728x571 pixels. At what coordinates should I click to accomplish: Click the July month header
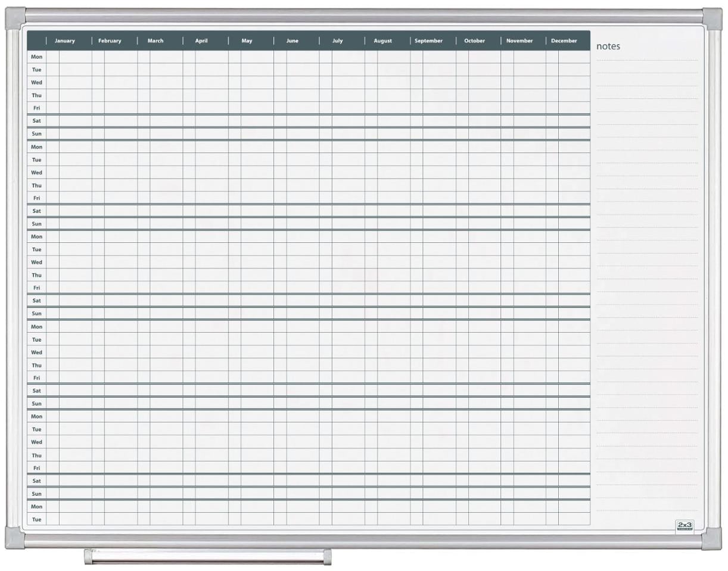[338, 41]
